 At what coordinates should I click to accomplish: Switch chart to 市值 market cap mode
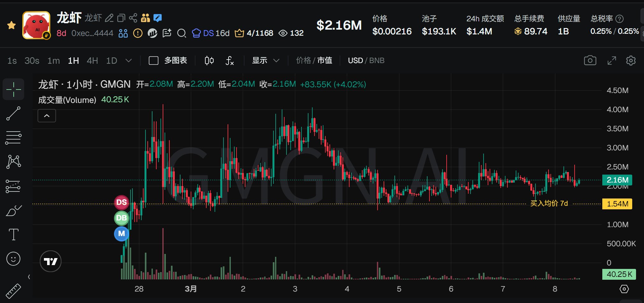(x=325, y=61)
